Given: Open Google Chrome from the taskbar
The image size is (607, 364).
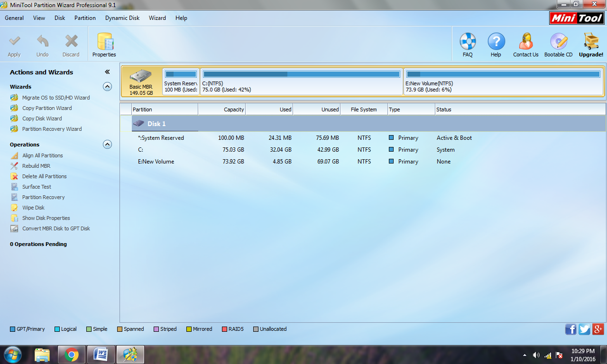Looking at the screenshot, I should [x=72, y=355].
